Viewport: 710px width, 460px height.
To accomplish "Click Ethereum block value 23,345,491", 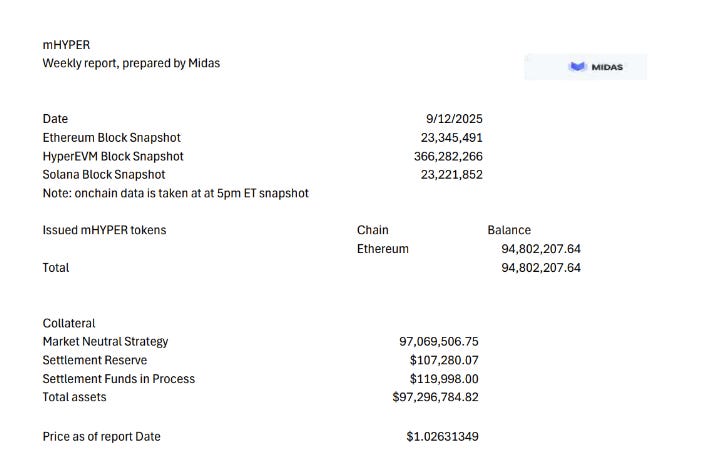I will [x=451, y=138].
